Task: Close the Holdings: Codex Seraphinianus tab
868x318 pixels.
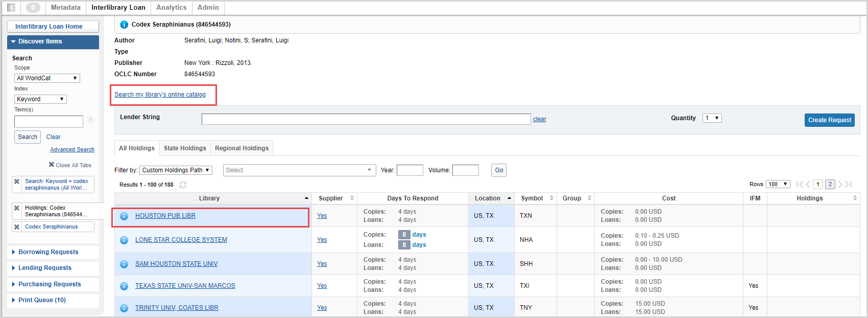Action: 17,208
